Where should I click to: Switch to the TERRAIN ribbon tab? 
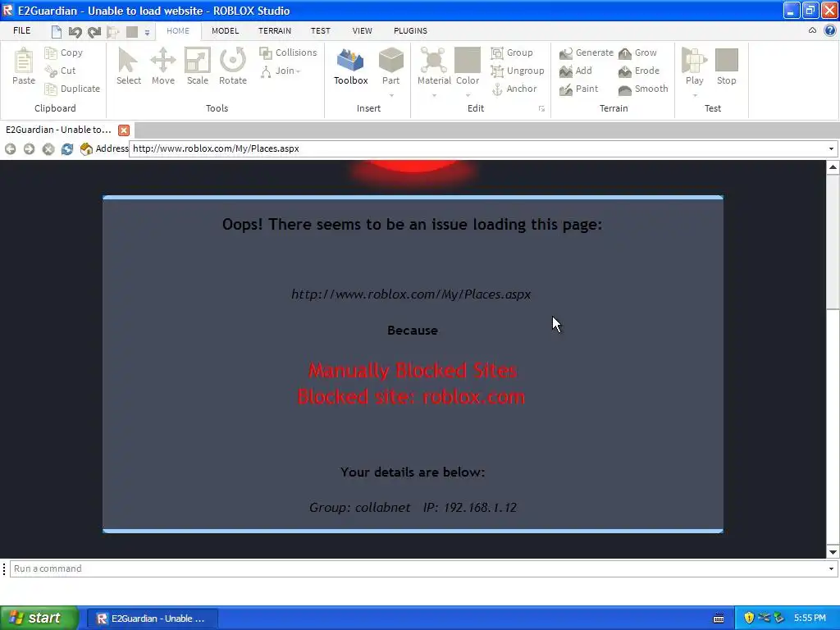[275, 30]
